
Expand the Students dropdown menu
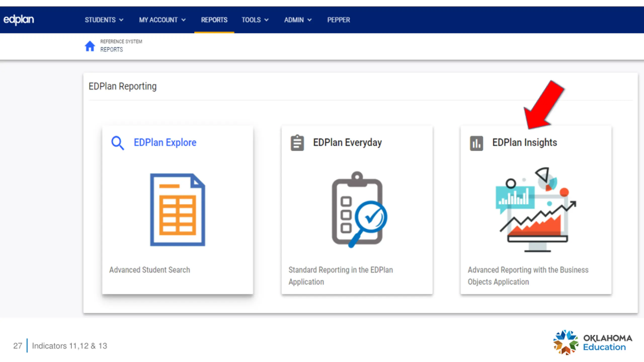pyautogui.click(x=104, y=20)
